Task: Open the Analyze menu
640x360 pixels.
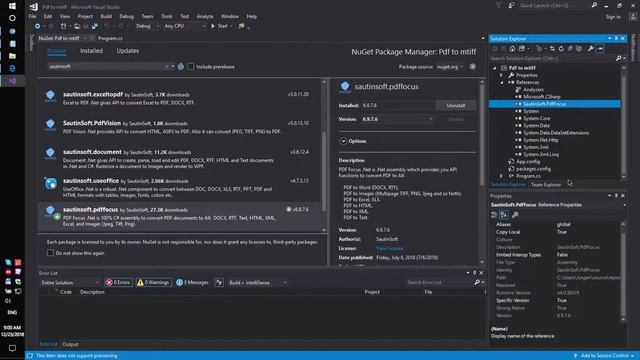Action: [205, 16]
